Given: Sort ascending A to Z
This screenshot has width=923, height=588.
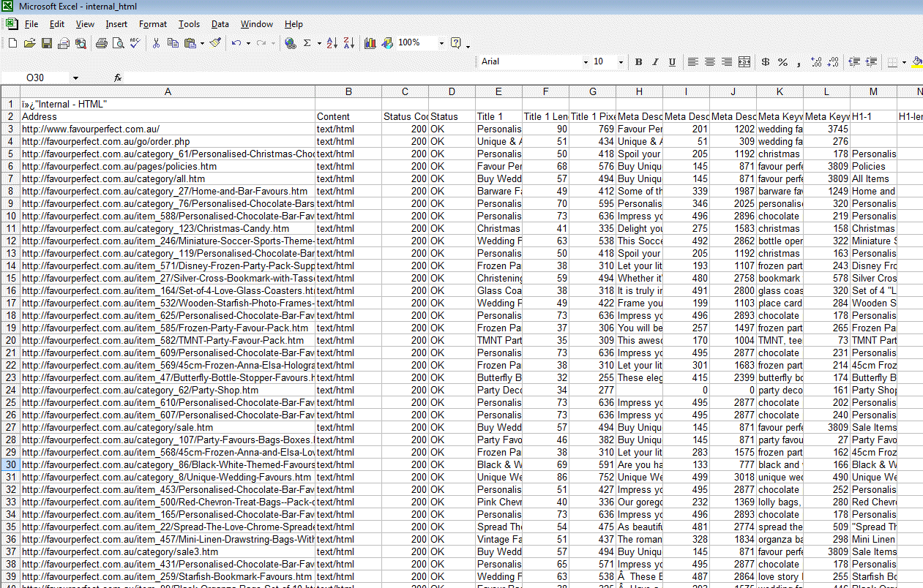Looking at the screenshot, I should (x=332, y=43).
